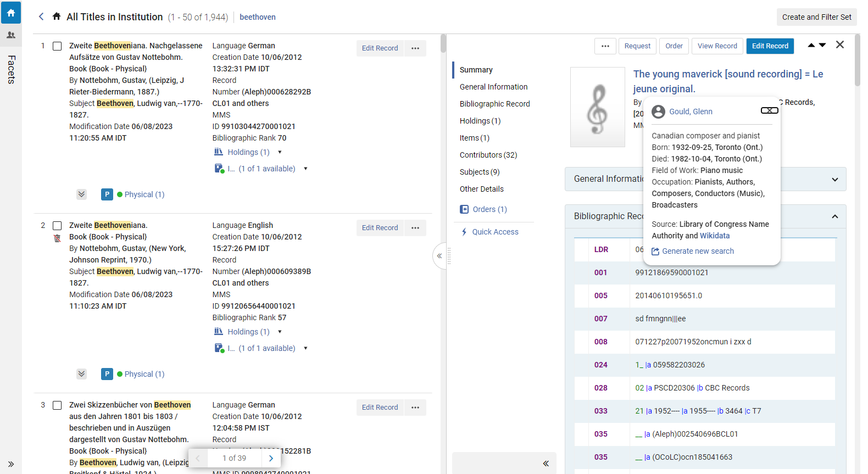
Task: Select Summary in section navigation
Action: point(476,70)
